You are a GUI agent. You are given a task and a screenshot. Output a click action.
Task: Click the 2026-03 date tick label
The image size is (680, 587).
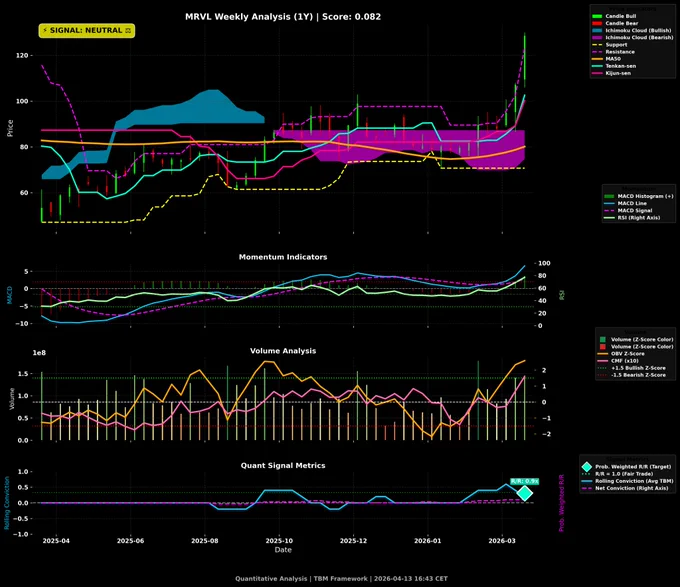tap(502, 541)
